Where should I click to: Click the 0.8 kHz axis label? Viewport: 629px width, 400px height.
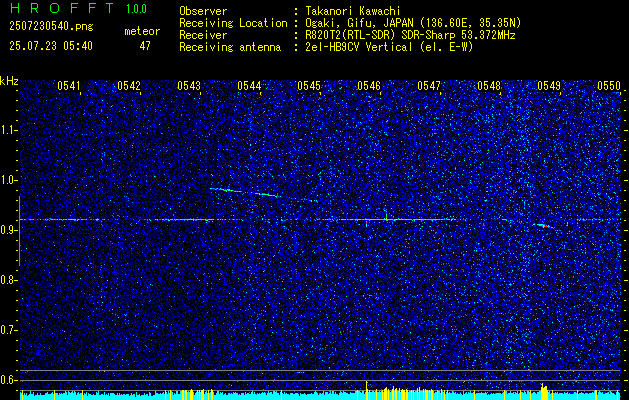pyautogui.click(x=8, y=280)
